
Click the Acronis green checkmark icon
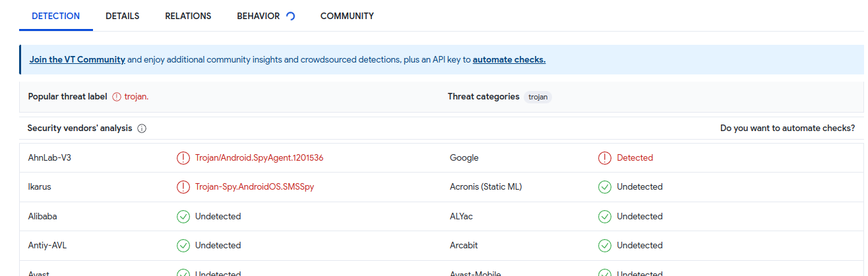click(605, 187)
